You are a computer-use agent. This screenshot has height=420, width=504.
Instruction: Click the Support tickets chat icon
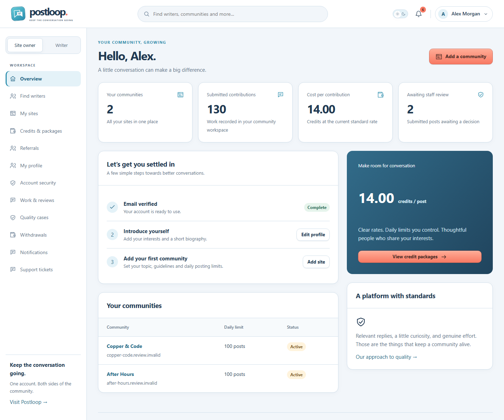[x=13, y=269]
